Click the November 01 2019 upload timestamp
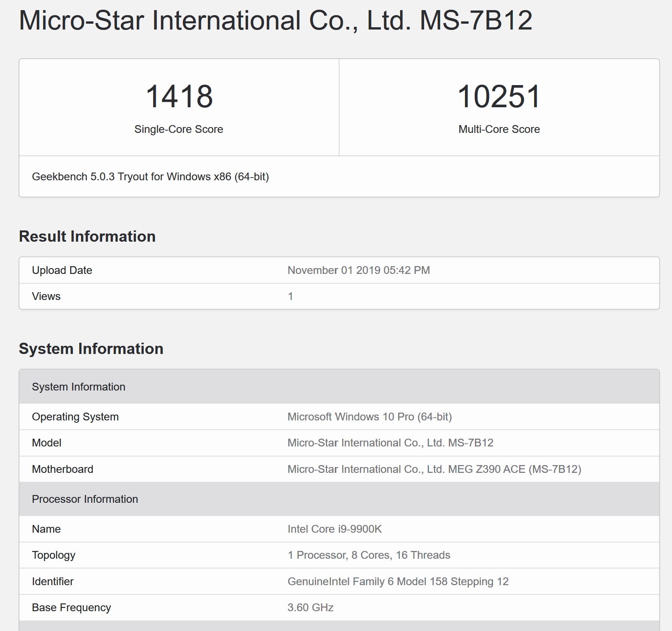This screenshot has height=631, width=672. coord(358,270)
